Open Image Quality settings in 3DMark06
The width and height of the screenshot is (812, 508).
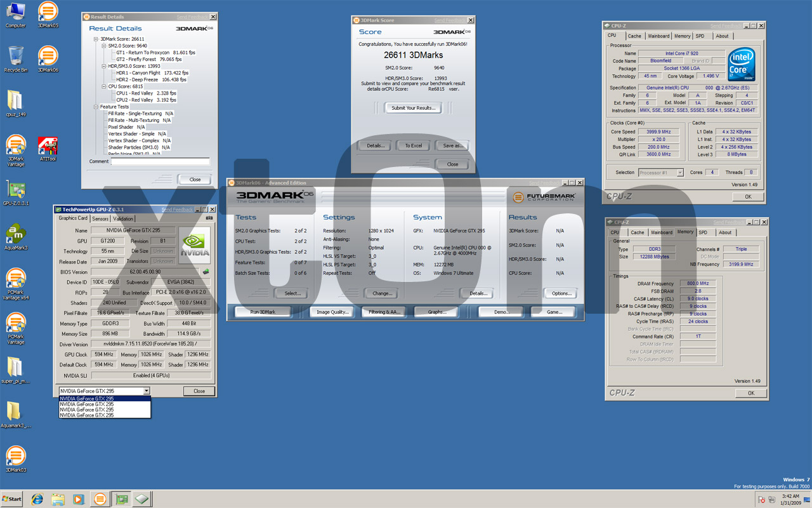pyautogui.click(x=332, y=312)
